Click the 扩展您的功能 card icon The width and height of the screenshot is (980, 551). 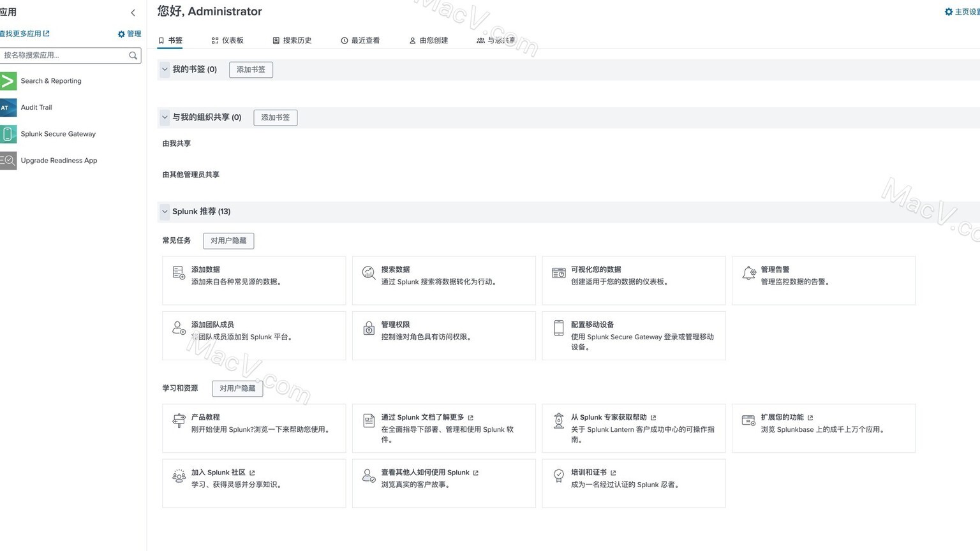[x=748, y=420]
